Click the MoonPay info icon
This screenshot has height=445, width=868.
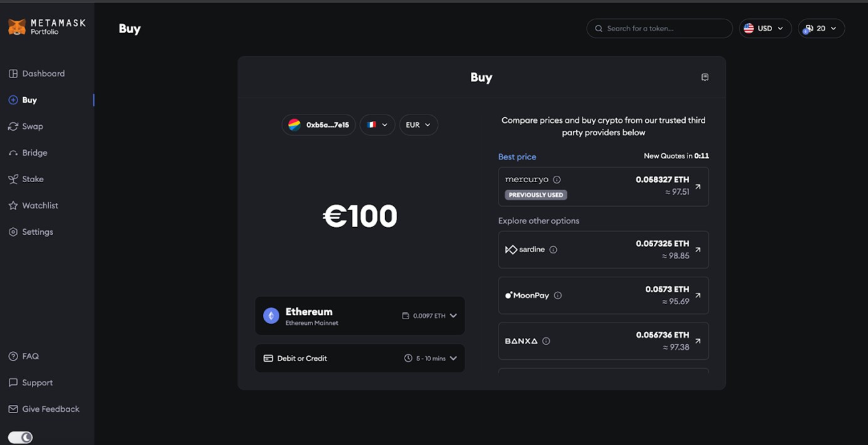pyautogui.click(x=558, y=295)
